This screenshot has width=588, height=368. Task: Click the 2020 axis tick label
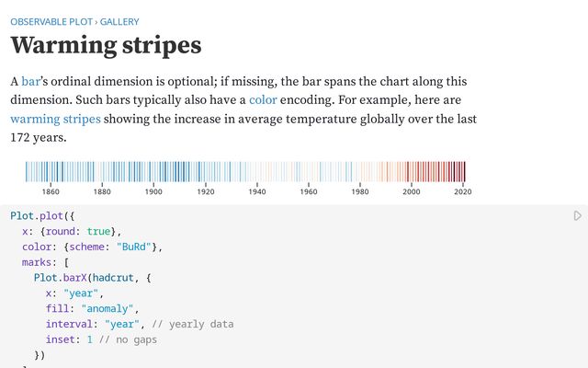(463, 191)
